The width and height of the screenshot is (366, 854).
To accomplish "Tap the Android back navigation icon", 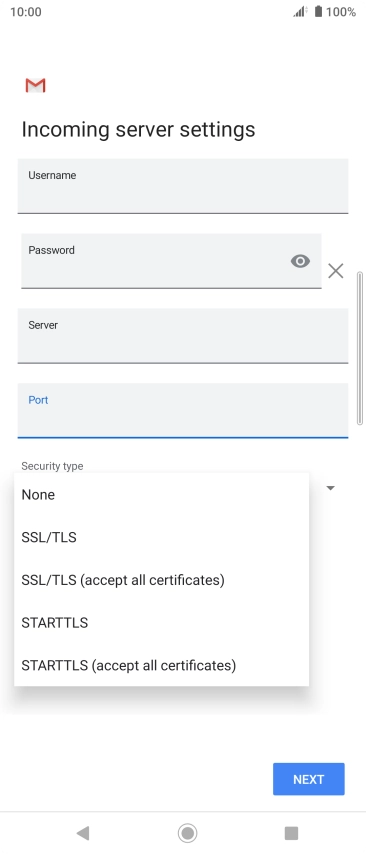I will coord(83,833).
